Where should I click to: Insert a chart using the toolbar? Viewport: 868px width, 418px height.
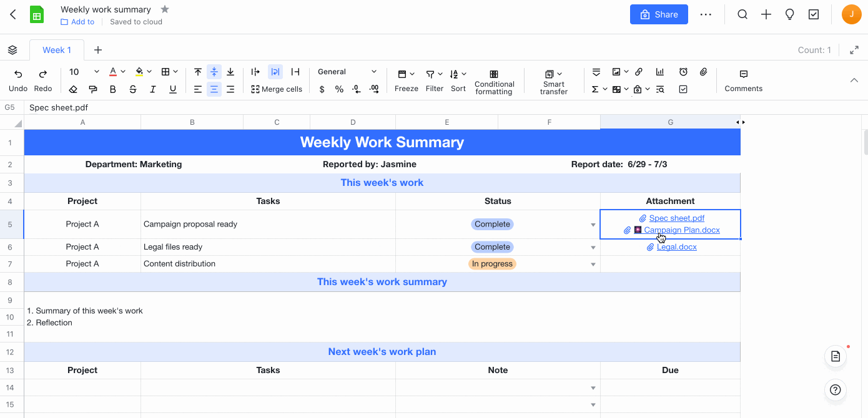pyautogui.click(x=660, y=72)
